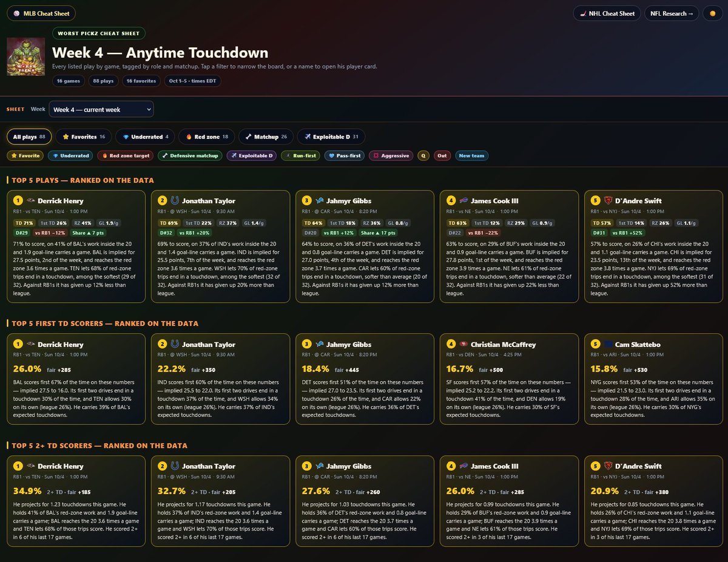Click Colts logo in Jonathan Taylor 2+ TD card
This screenshot has height=562, width=728.
(x=175, y=466)
